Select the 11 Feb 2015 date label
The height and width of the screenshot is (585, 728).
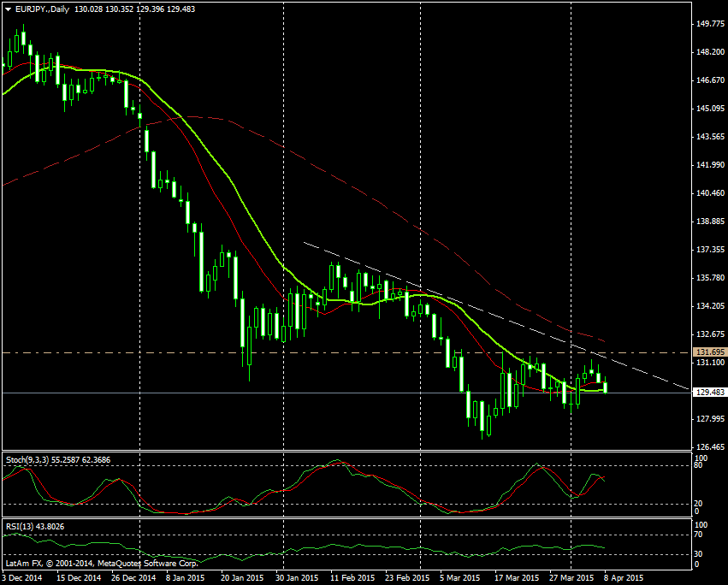point(352,577)
